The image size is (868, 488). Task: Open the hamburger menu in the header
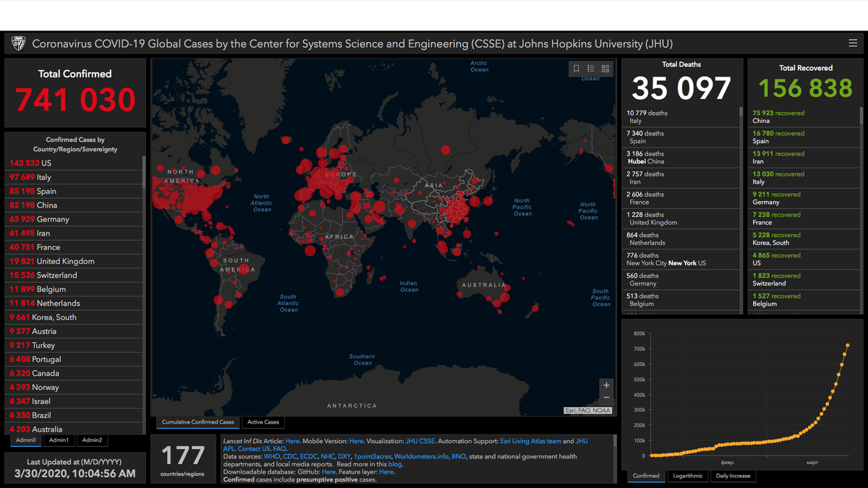pos(853,43)
